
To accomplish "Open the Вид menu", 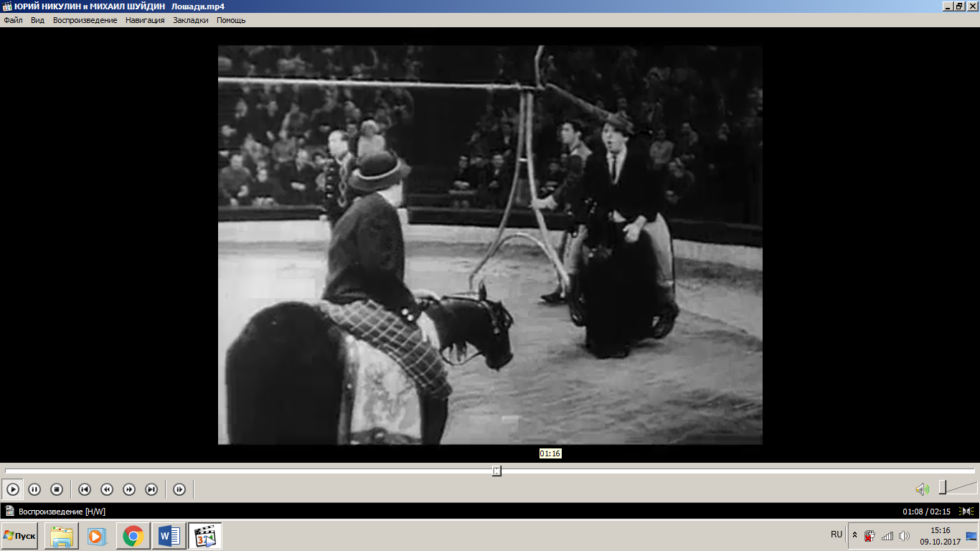I will tap(37, 20).
